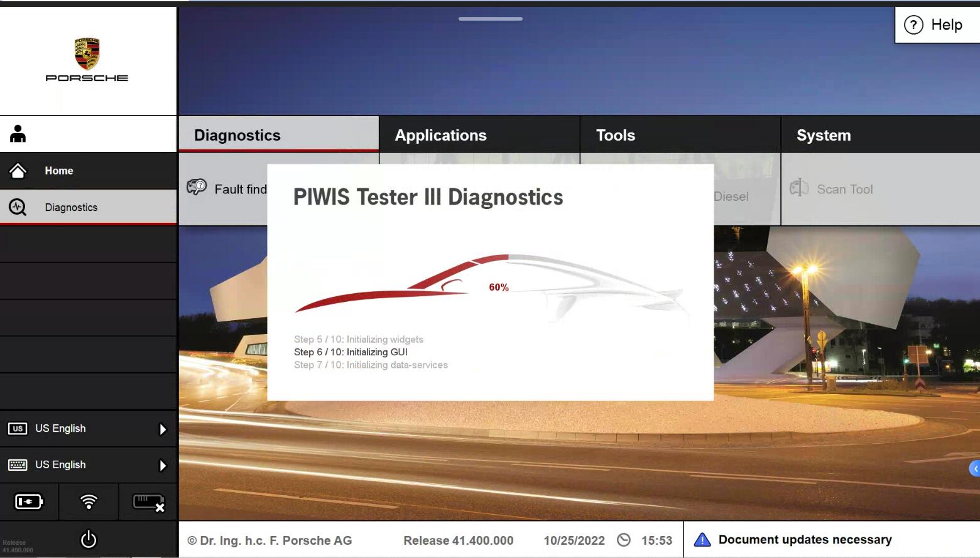Viewport: 980px width, 558px height.
Task: Open the Wi-Fi connection status icon
Action: tap(89, 502)
